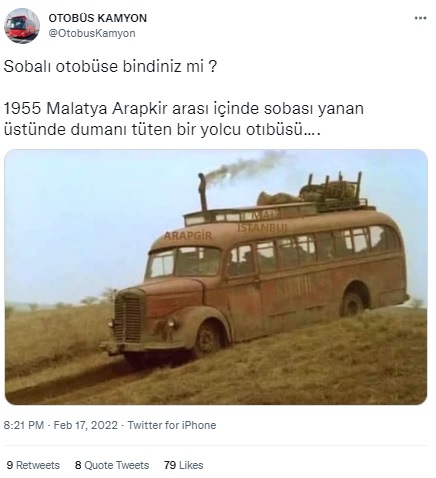The width and height of the screenshot is (436, 478).
Task: Click the Feb 17, 2022 date
Action: click(86, 425)
